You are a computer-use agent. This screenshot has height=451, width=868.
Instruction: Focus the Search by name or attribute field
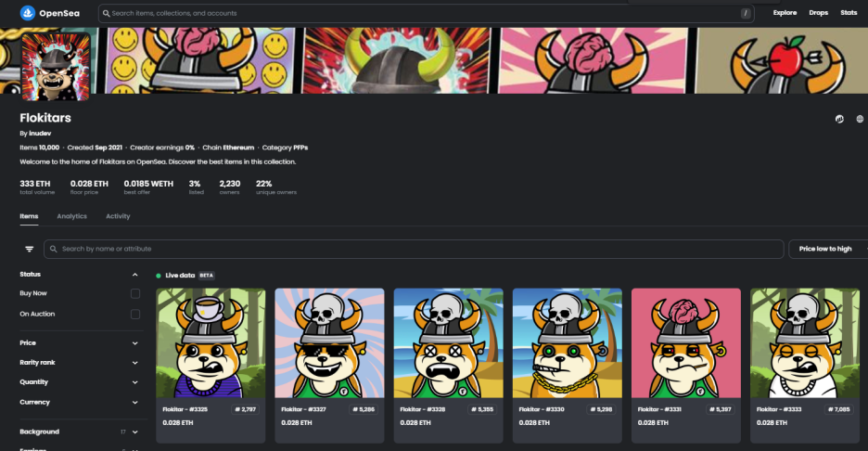(415, 249)
